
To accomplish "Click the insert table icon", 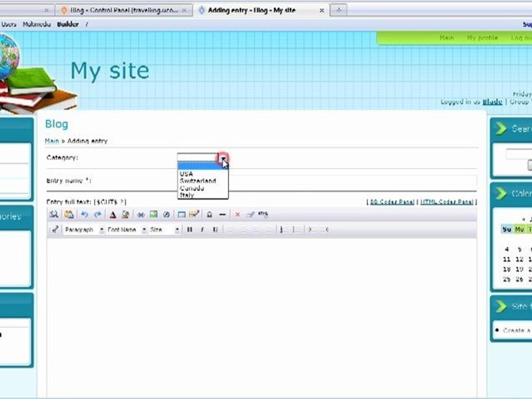I will click(x=182, y=214).
